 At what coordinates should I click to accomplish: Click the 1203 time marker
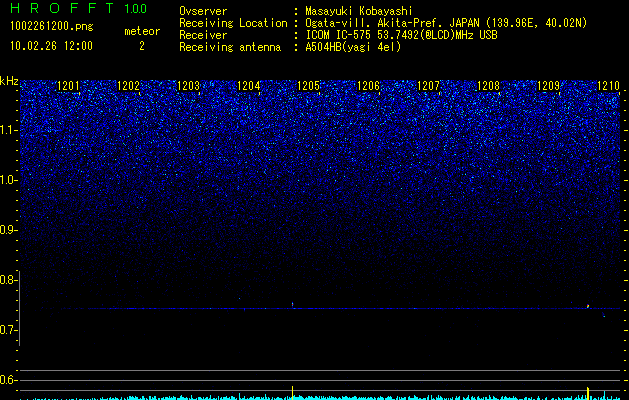point(189,86)
